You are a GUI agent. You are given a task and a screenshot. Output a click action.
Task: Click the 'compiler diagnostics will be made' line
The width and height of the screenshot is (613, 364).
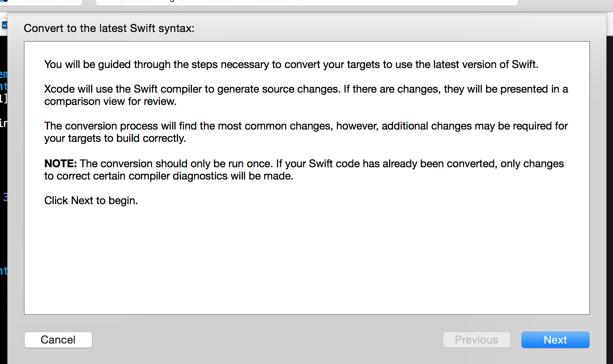[169, 176]
